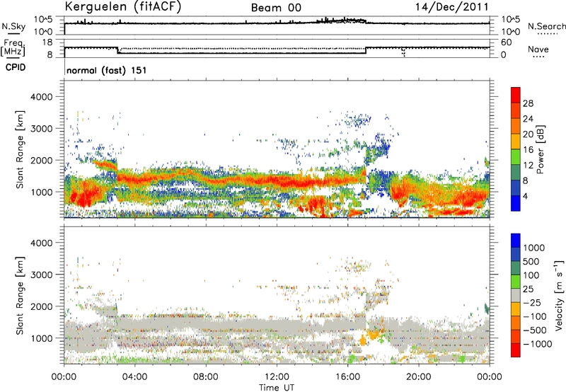Click the '20:00' time axis label

pos(419,377)
